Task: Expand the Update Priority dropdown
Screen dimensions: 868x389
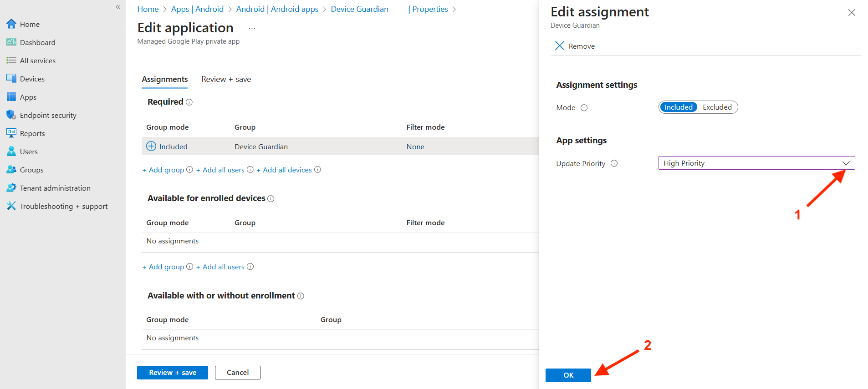Action: coord(756,163)
